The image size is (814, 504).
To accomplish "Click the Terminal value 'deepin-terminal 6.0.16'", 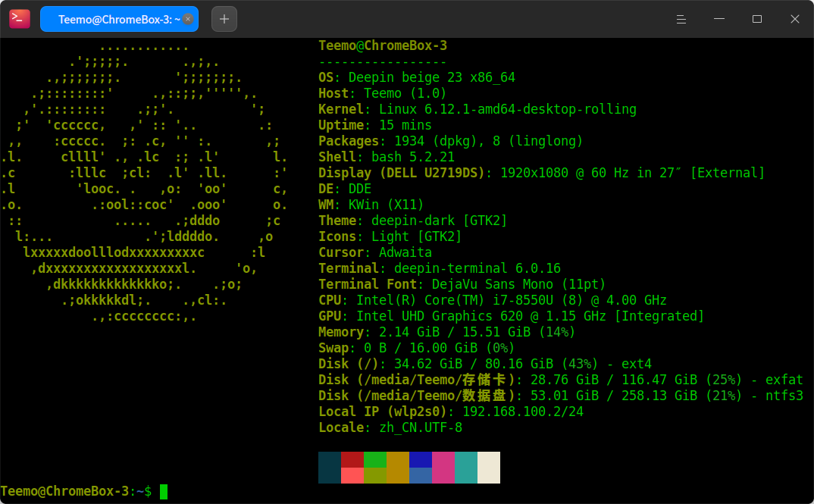I will (477, 268).
